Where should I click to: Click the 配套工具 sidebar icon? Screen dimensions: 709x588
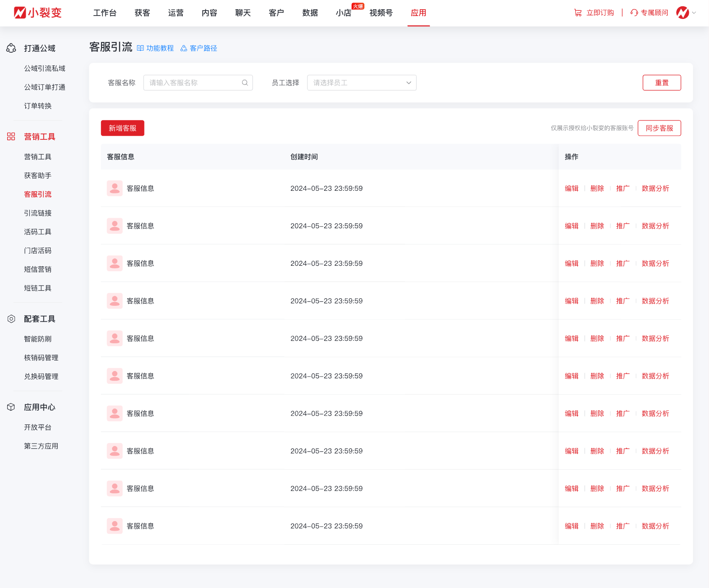tap(11, 319)
